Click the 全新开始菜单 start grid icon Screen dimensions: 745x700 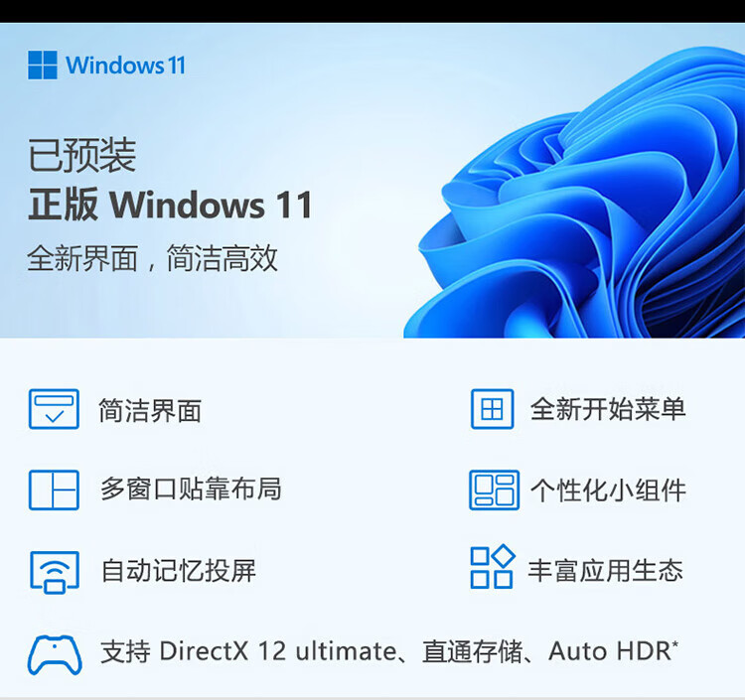pyautogui.click(x=493, y=409)
